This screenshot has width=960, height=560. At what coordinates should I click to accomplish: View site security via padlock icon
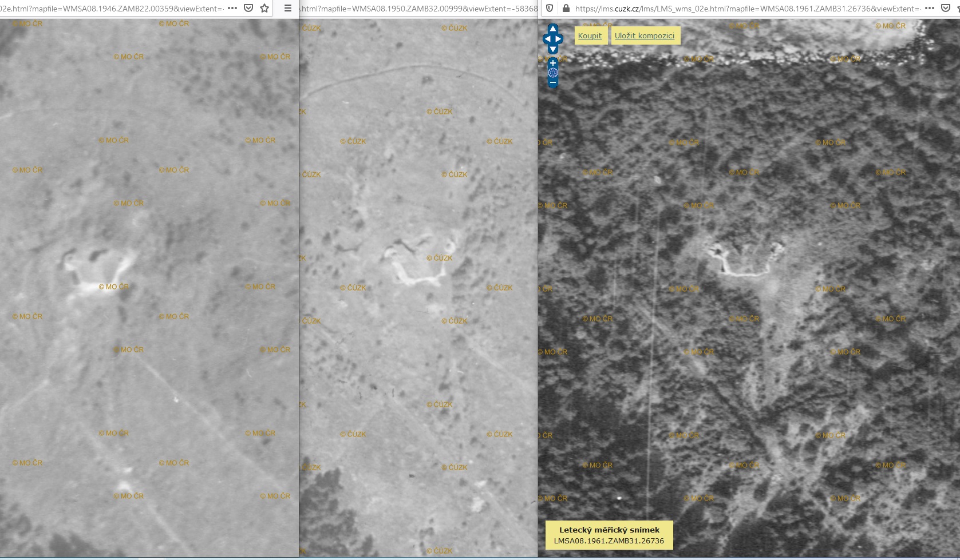[x=566, y=8]
